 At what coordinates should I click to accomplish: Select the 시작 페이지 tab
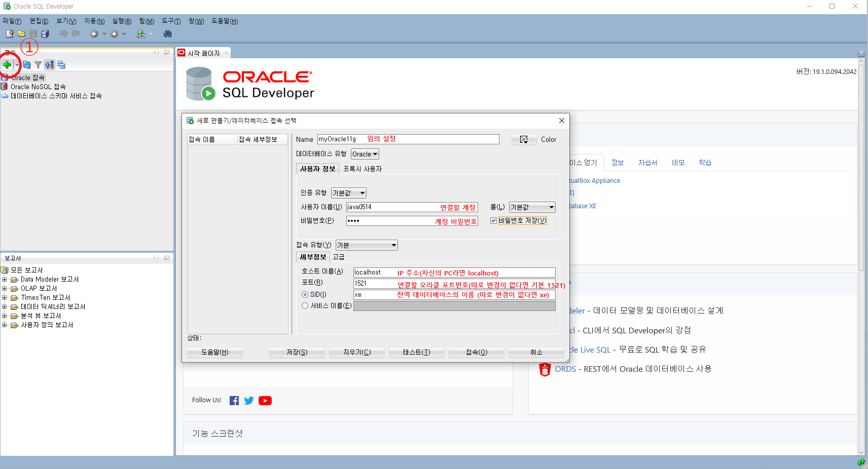[x=204, y=53]
